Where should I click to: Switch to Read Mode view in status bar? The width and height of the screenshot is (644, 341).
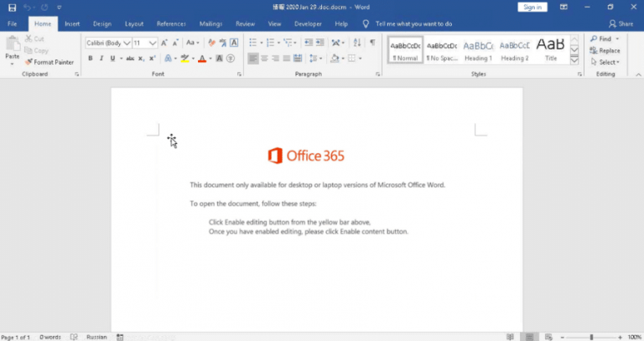pos(511,336)
